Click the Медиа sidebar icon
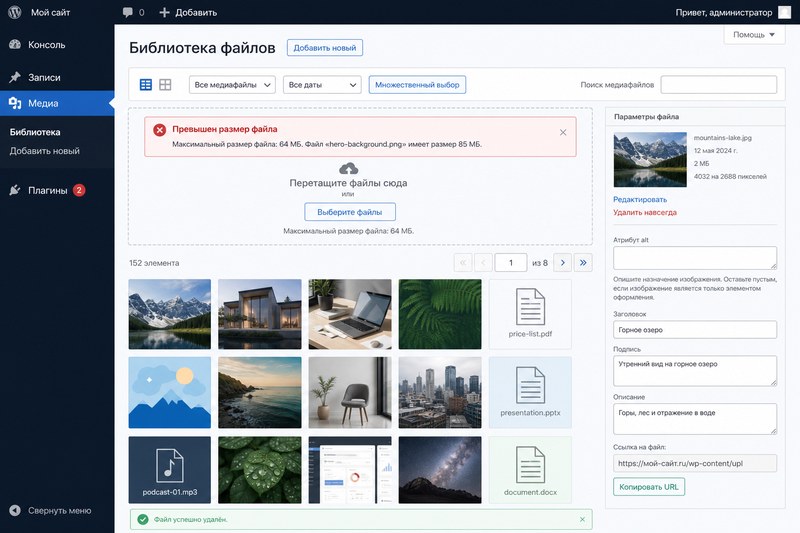Screen dimensions: 800x533 pos(15,103)
